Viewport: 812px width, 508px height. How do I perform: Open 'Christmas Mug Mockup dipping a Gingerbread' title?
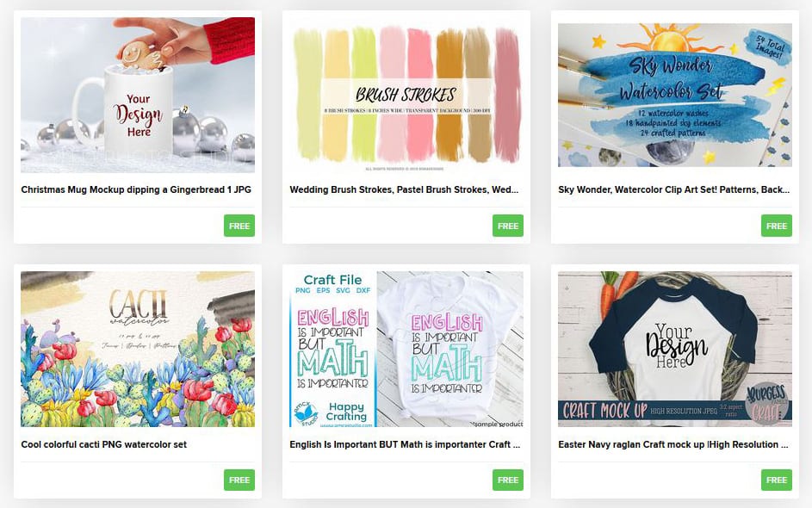point(136,189)
